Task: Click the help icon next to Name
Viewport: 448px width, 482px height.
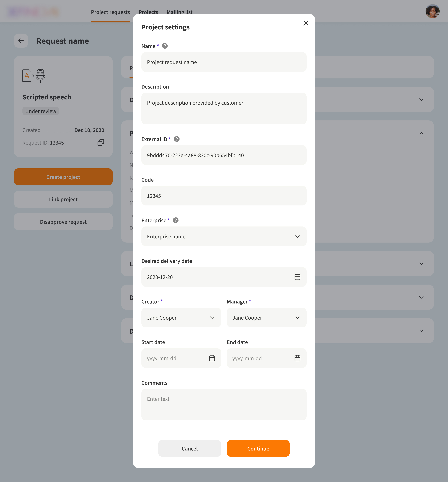Action: tap(165, 46)
